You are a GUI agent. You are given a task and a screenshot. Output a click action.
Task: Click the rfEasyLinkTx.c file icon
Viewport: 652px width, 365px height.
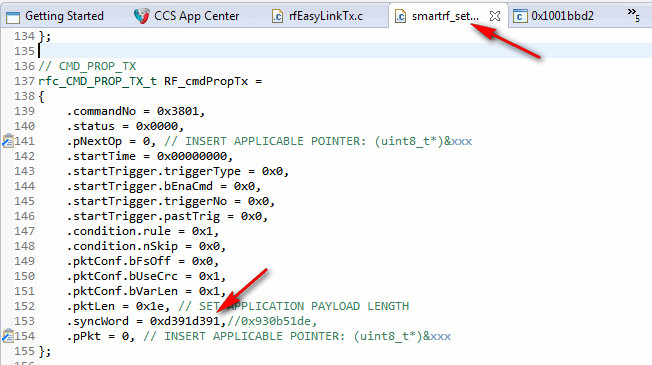[277, 16]
